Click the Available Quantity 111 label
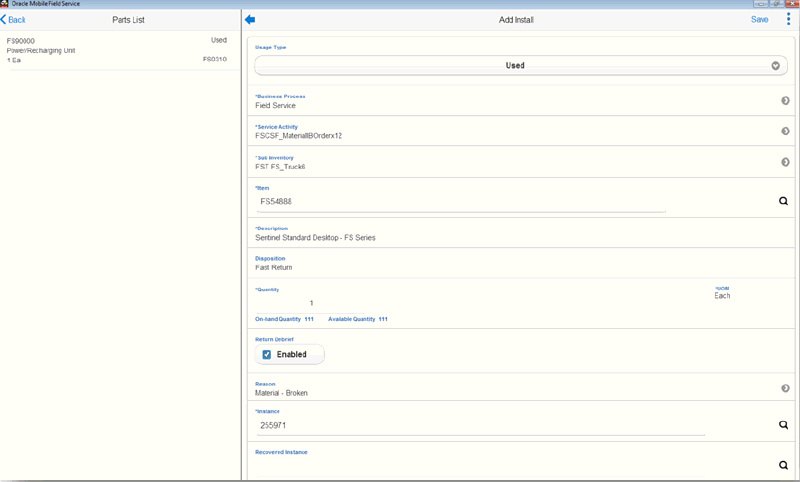 [358, 319]
